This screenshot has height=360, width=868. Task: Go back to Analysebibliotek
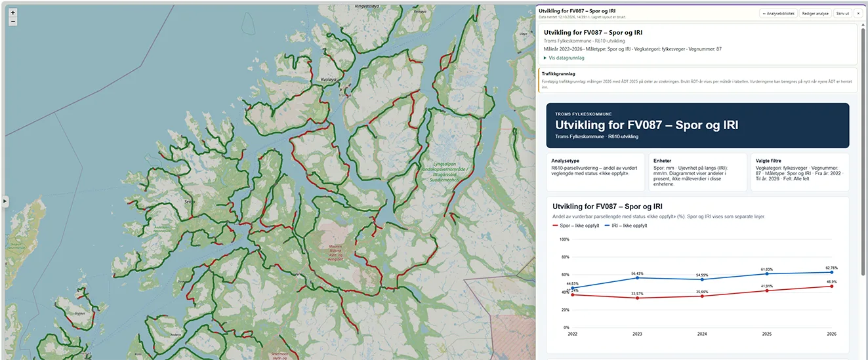[778, 13]
